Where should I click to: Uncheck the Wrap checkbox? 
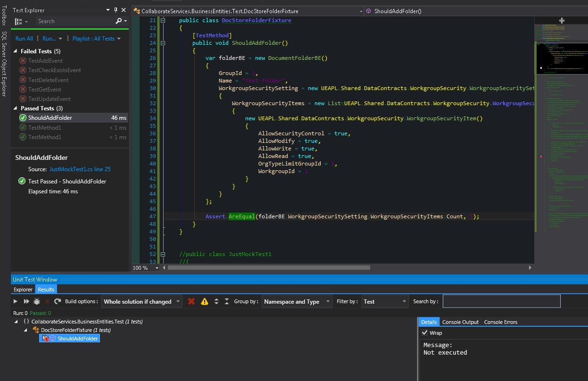tap(424, 333)
